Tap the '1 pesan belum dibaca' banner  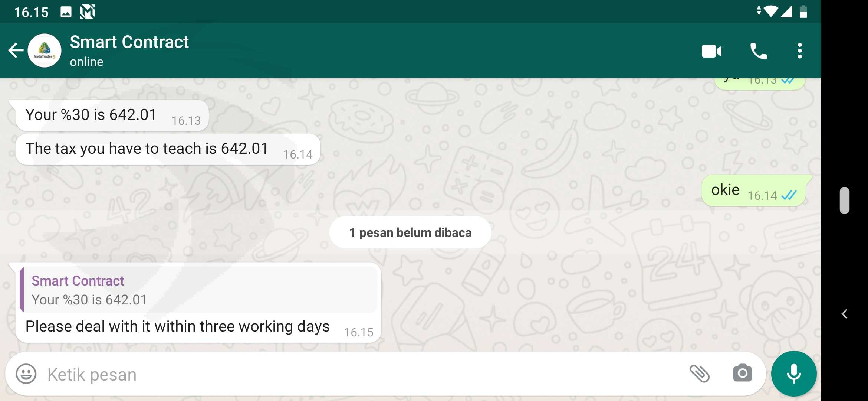tap(410, 232)
